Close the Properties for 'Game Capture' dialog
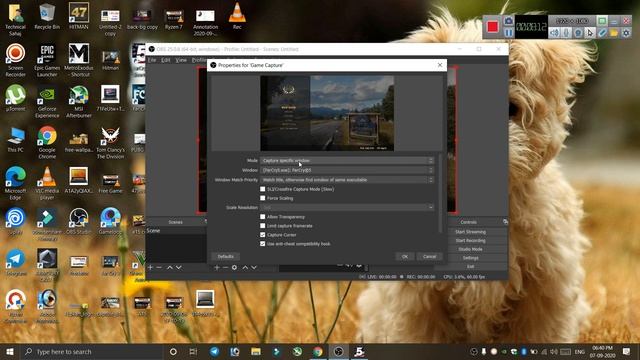This screenshot has height=360, width=640. point(440,65)
